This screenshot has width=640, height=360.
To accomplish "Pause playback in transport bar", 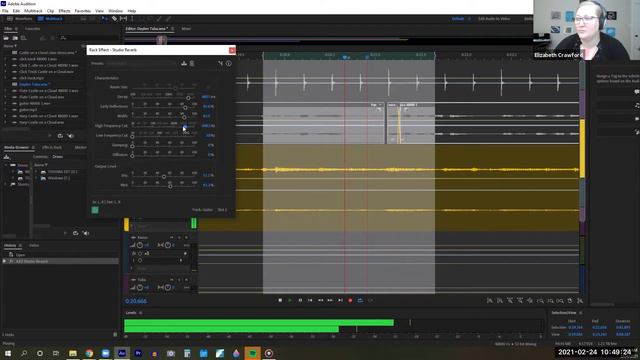I will pyautogui.click(x=300, y=300).
